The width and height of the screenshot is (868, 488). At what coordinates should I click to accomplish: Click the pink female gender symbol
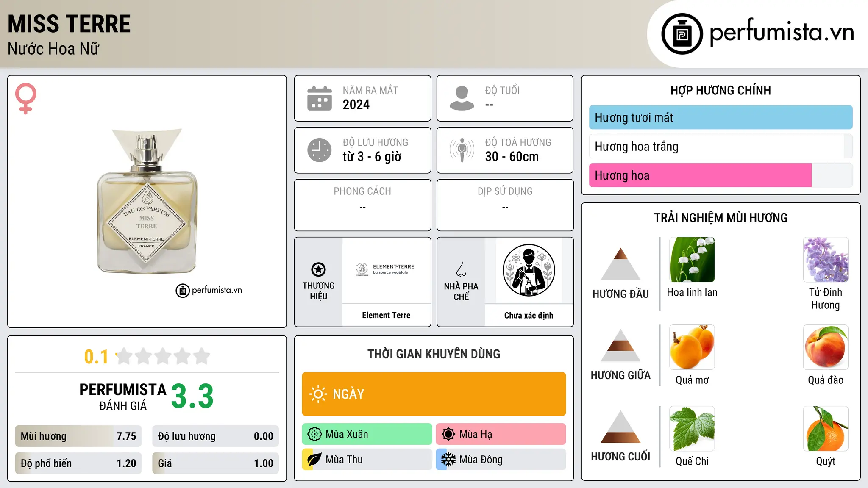(x=25, y=99)
